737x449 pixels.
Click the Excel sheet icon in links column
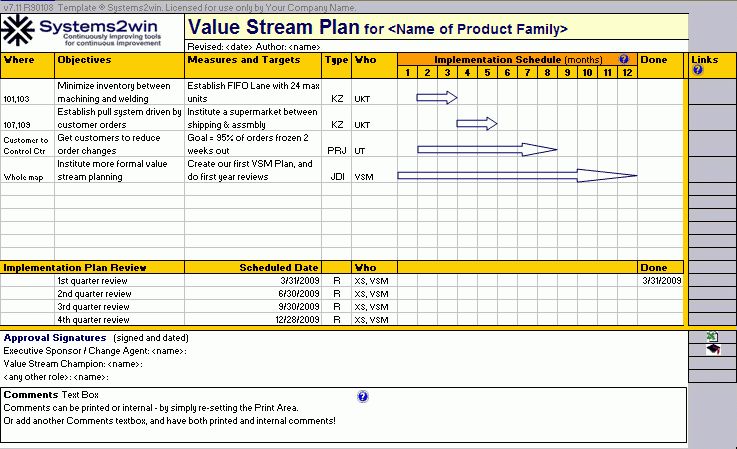pyautogui.click(x=712, y=336)
